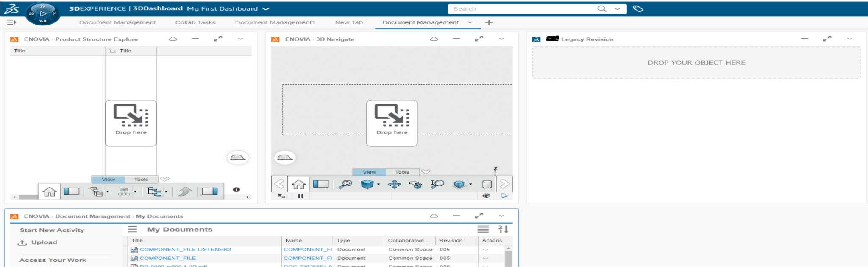This screenshot has width=868, height=267.
Task: Click the sort icon in My Documents
Action: point(503,229)
